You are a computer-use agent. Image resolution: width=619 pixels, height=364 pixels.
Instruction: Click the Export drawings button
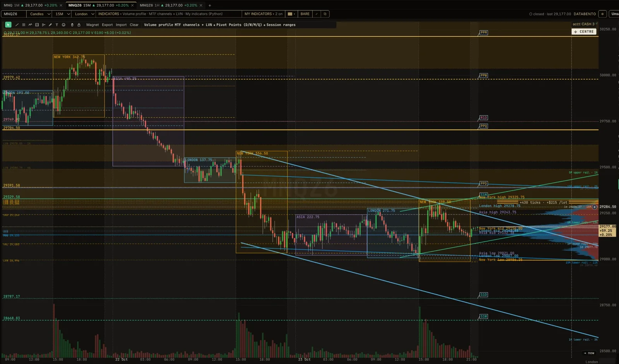(107, 25)
